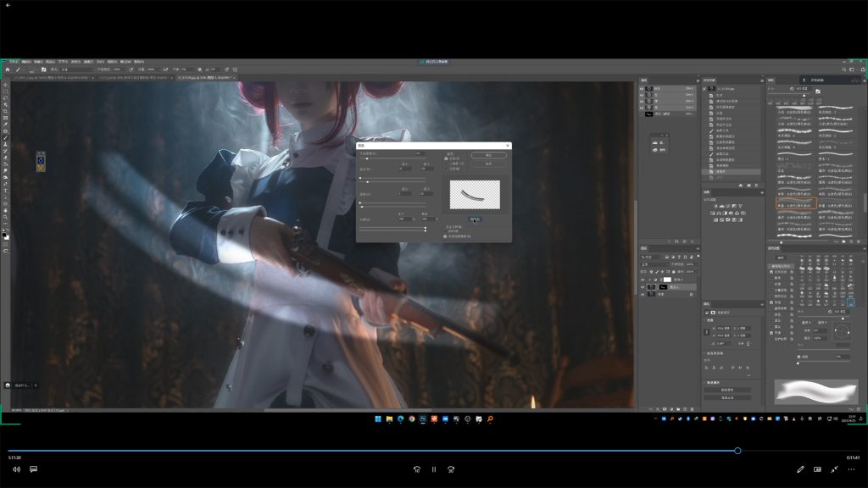Viewport: 868px width, 488px height.
Task: Click the Windows Start button in the taskbar
Action: (378, 419)
